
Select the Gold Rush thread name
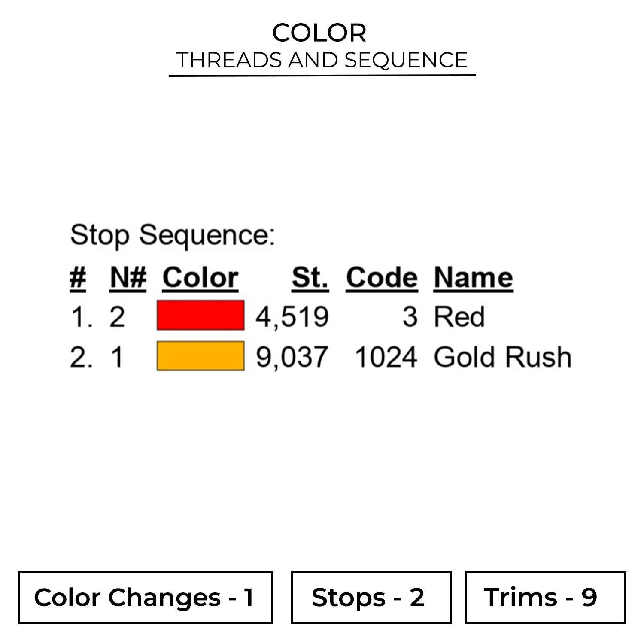502,357
